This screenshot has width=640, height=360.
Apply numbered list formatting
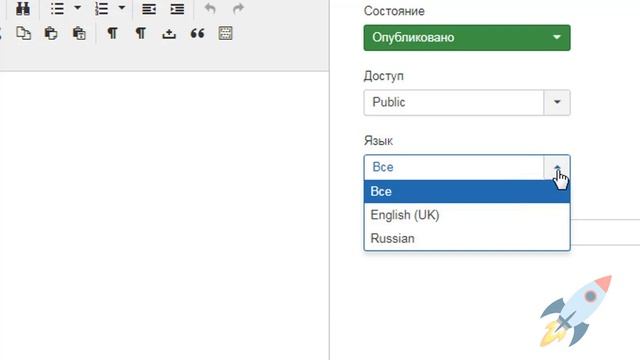coord(101,9)
